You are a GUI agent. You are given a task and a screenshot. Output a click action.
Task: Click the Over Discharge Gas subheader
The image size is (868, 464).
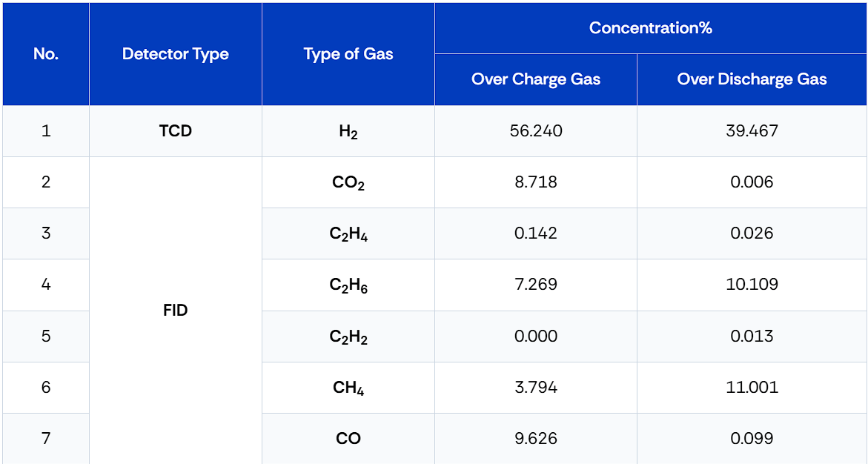[x=752, y=80]
